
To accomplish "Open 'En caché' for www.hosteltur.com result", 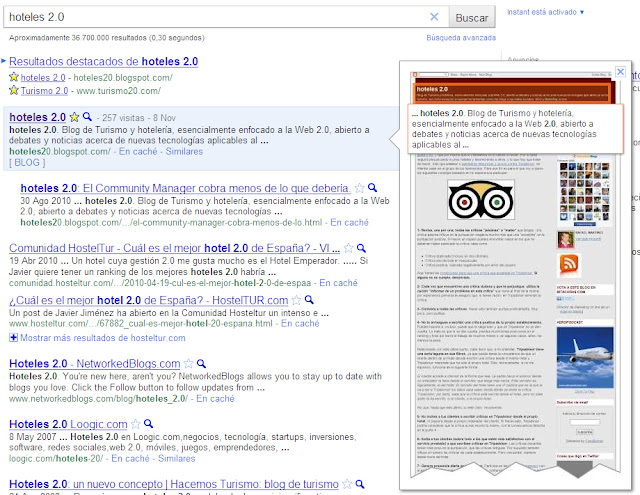I will pos(300,324).
